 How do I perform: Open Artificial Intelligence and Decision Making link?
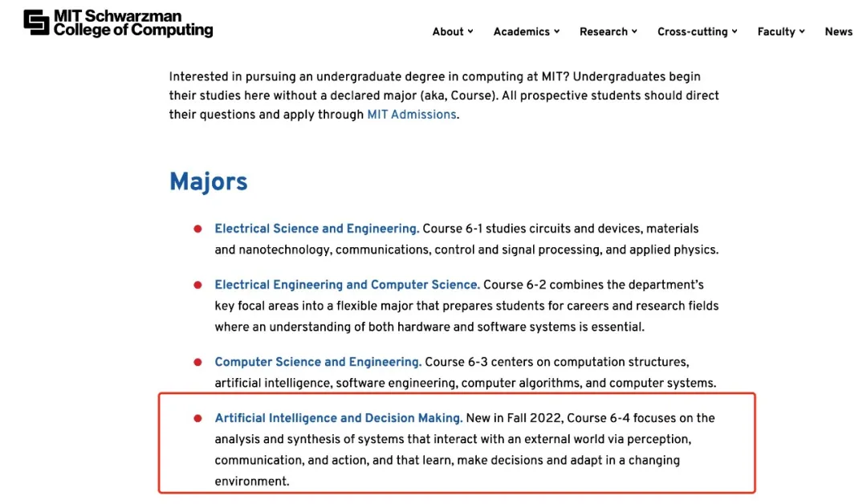point(339,418)
